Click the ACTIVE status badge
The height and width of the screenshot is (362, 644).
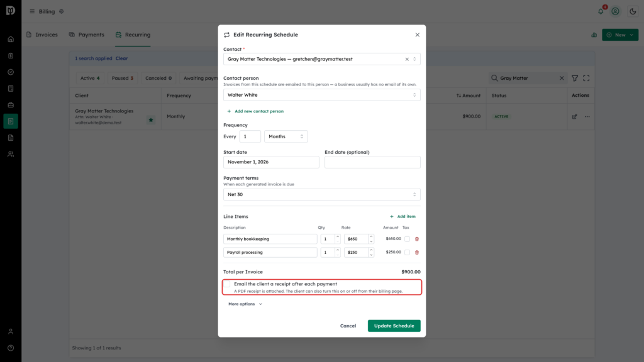(x=501, y=116)
